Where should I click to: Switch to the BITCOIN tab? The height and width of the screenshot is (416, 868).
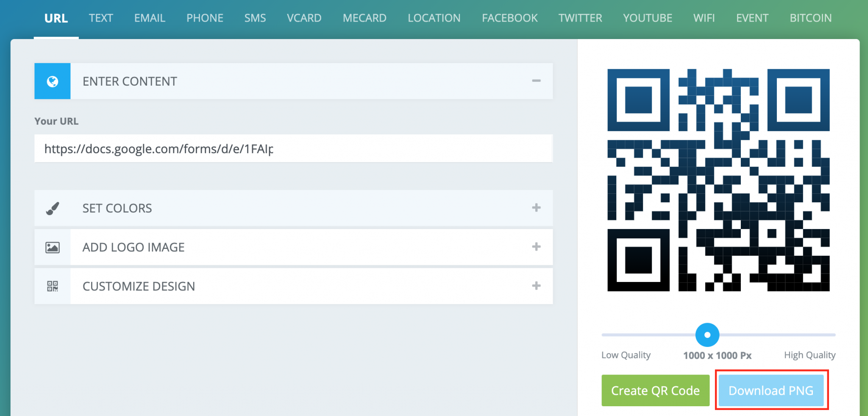tap(810, 18)
